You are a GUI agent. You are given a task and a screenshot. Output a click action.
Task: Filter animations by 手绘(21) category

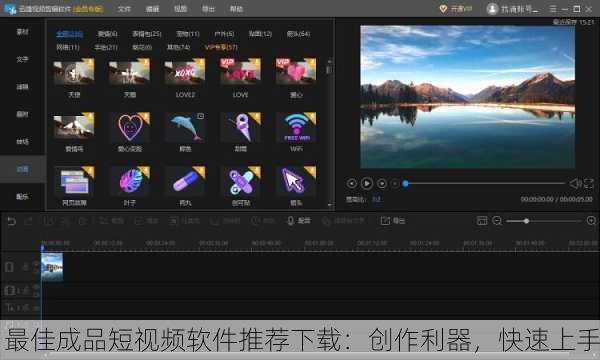(106, 47)
